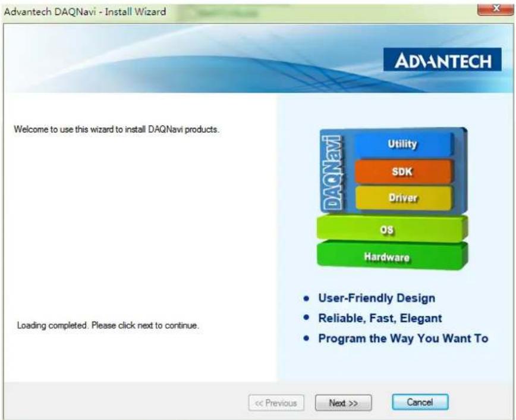This screenshot has height=420, width=516.
Task: Click 'Program the Way You Want To' text
Action: click(403, 338)
